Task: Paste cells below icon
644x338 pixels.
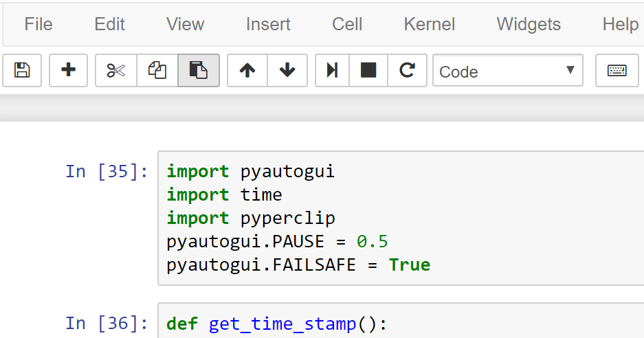Action: coord(199,70)
